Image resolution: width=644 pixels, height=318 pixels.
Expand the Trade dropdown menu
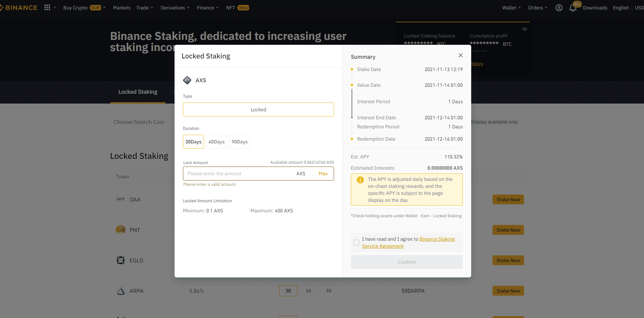[x=144, y=8]
